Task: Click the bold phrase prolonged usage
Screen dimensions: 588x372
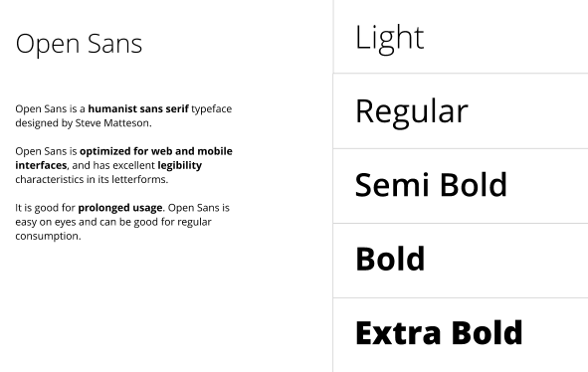Action: (x=120, y=208)
